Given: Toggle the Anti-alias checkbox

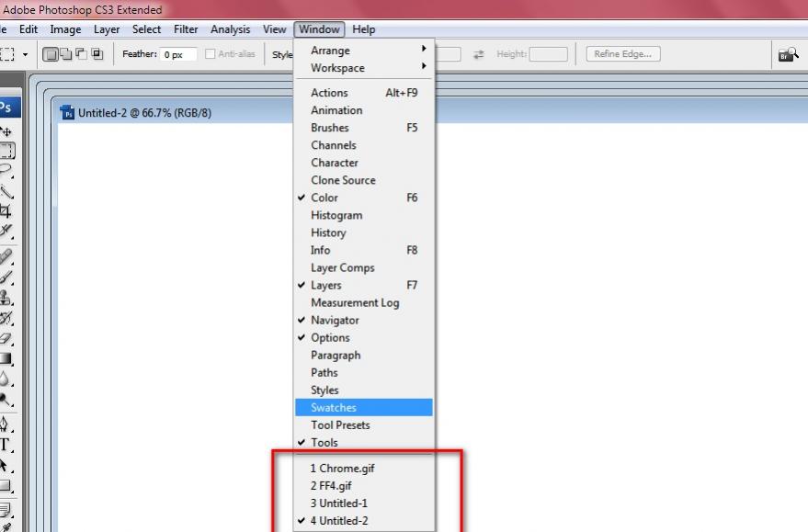Looking at the screenshot, I should [211, 53].
